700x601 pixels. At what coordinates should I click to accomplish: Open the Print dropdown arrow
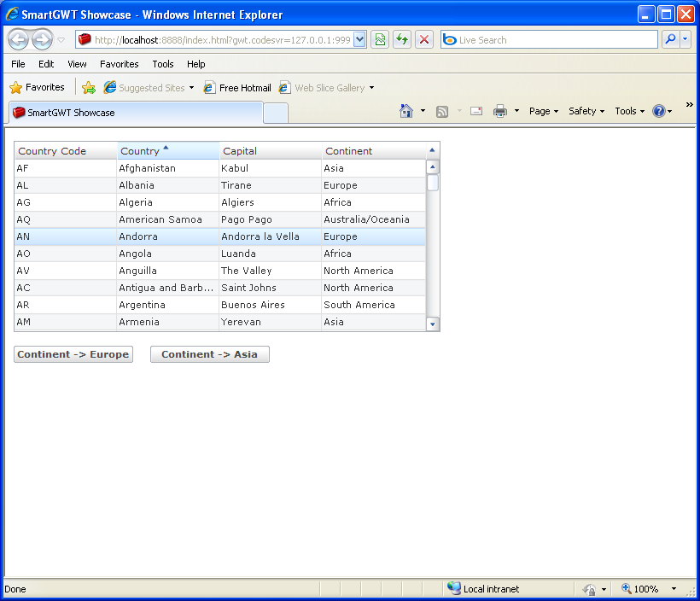(517, 111)
